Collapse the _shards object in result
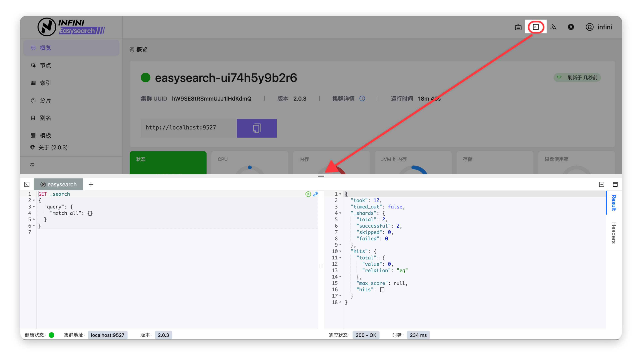The image size is (642, 364). tap(340, 213)
